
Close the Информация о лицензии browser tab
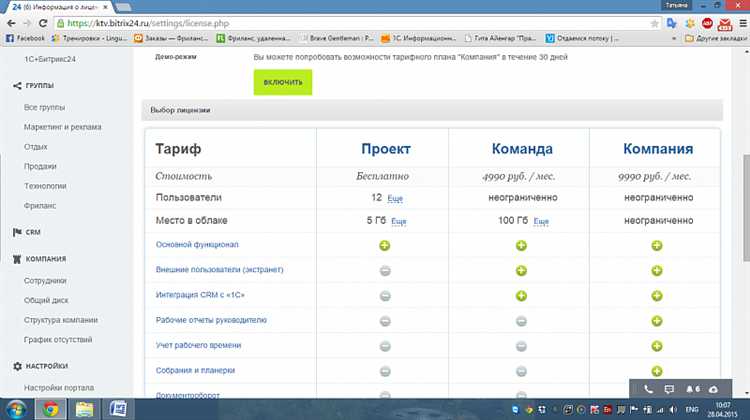pos(105,7)
